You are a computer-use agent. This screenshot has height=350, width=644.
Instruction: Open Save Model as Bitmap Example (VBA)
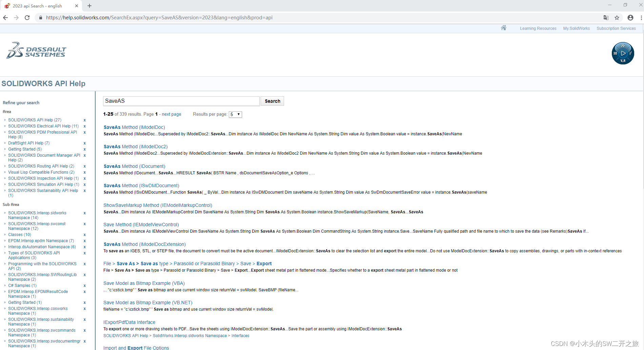144,283
